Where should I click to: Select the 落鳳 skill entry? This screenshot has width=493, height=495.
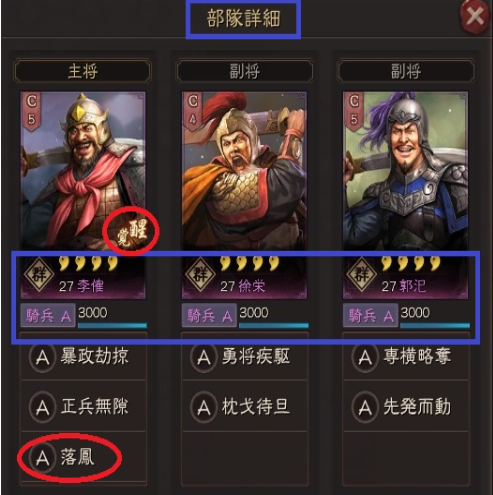tap(84, 457)
